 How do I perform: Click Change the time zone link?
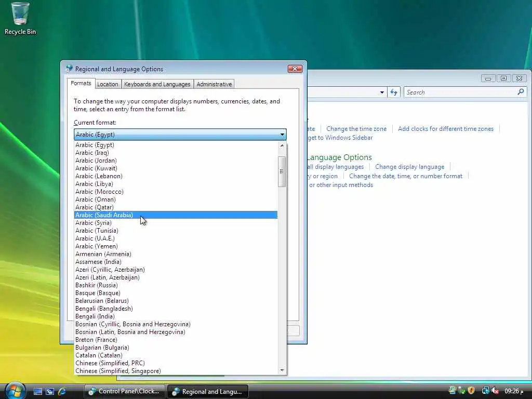pyautogui.click(x=356, y=129)
